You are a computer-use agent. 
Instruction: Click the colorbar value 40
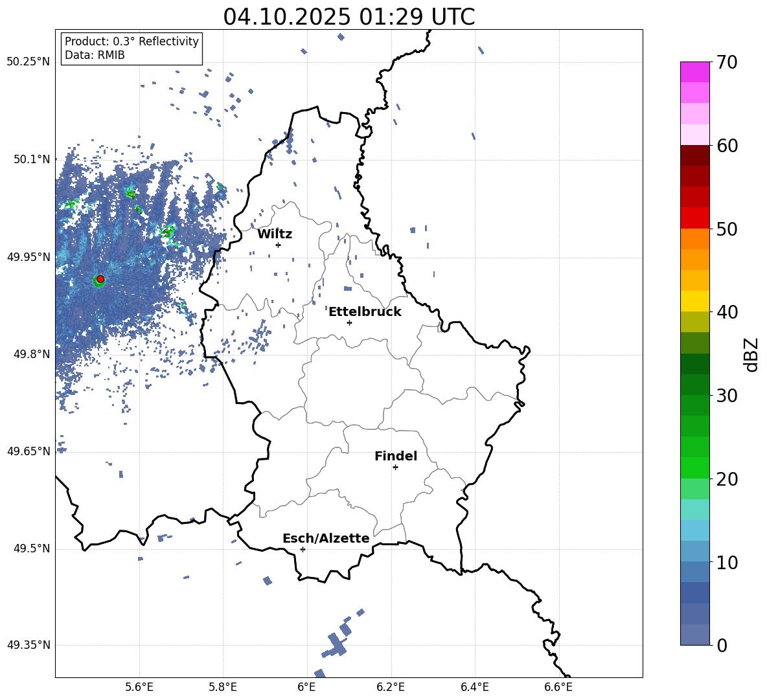click(727, 312)
